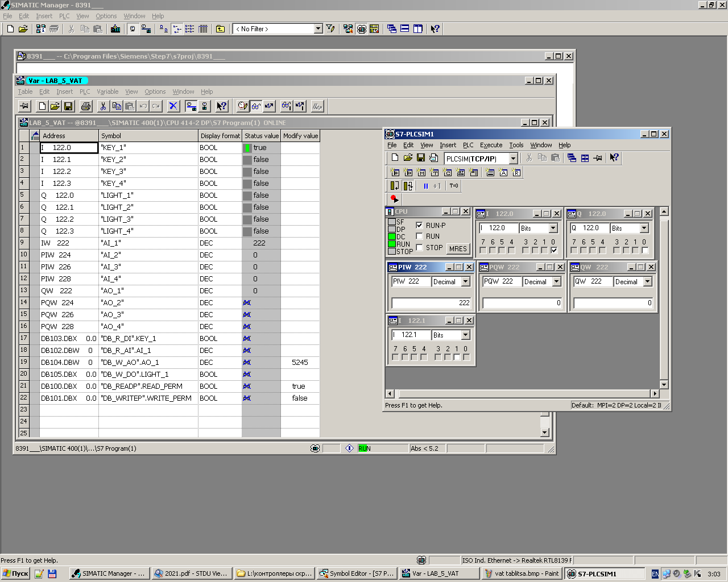Click Simulation on/off icon in SIMATIC Manager toolbar
The image size is (728, 582).
pos(362,29)
